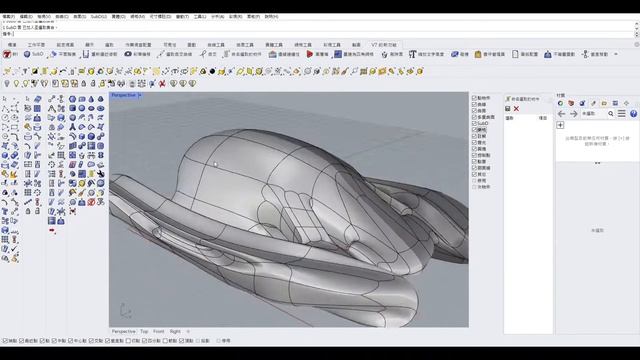This screenshot has width=640, height=360.
Task: Switch to 工作平面 toolbar tab
Action: point(36,44)
